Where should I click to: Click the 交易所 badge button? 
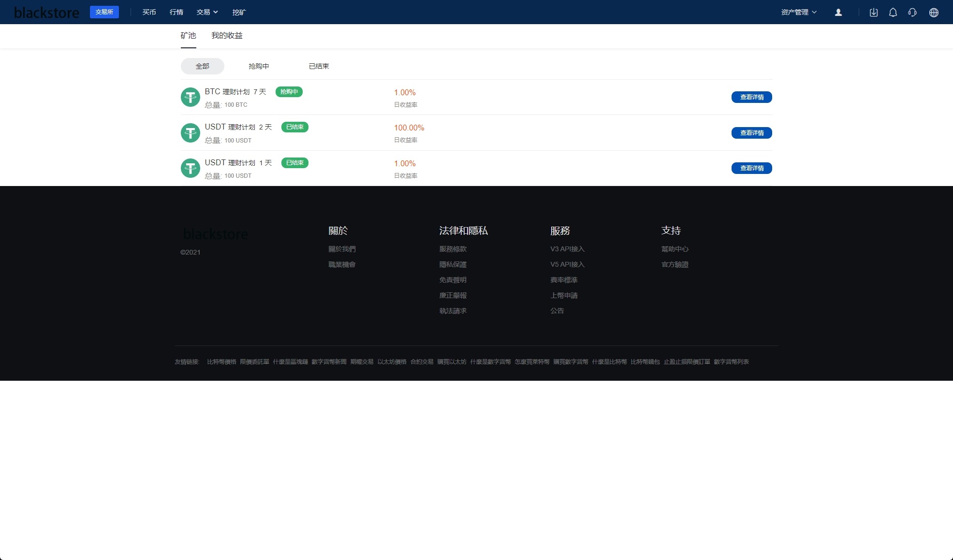(x=104, y=12)
